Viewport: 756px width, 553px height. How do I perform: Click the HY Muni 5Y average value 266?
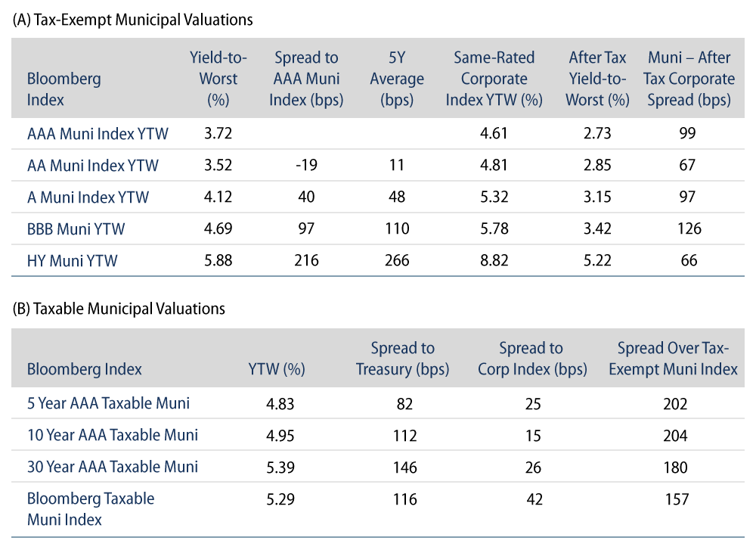(397, 261)
